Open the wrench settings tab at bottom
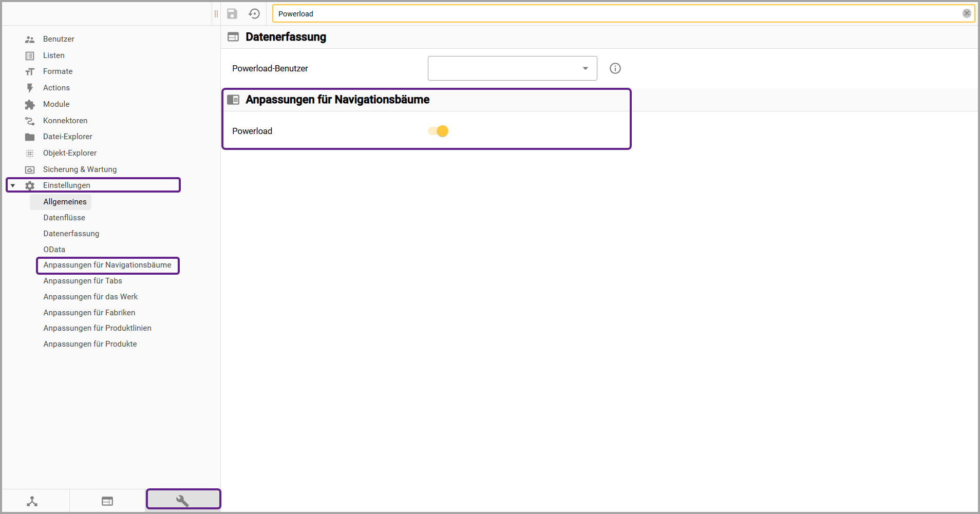 (x=183, y=500)
